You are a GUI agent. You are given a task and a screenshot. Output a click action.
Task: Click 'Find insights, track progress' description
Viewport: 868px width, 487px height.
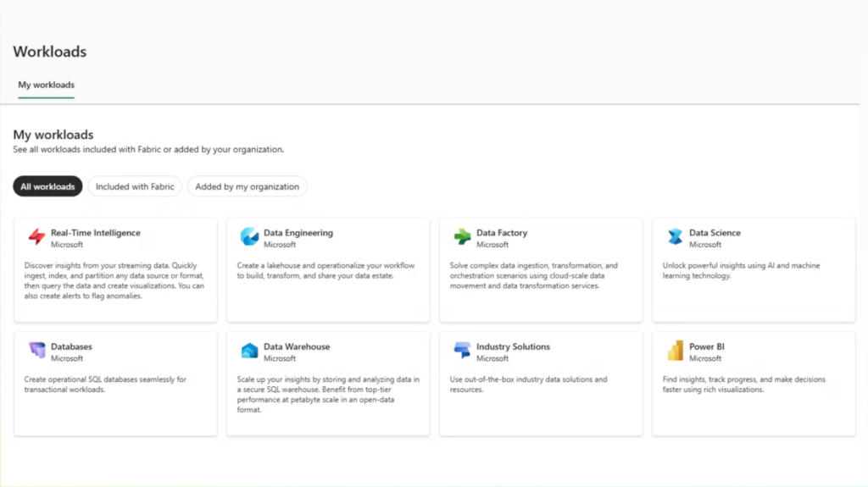click(744, 384)
